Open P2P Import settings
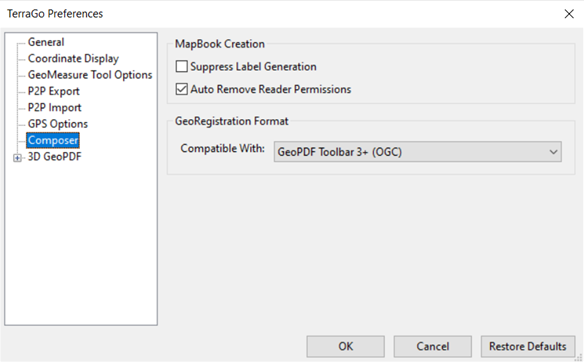The width and height of the screenshot is (584, 362). [54, 108]
